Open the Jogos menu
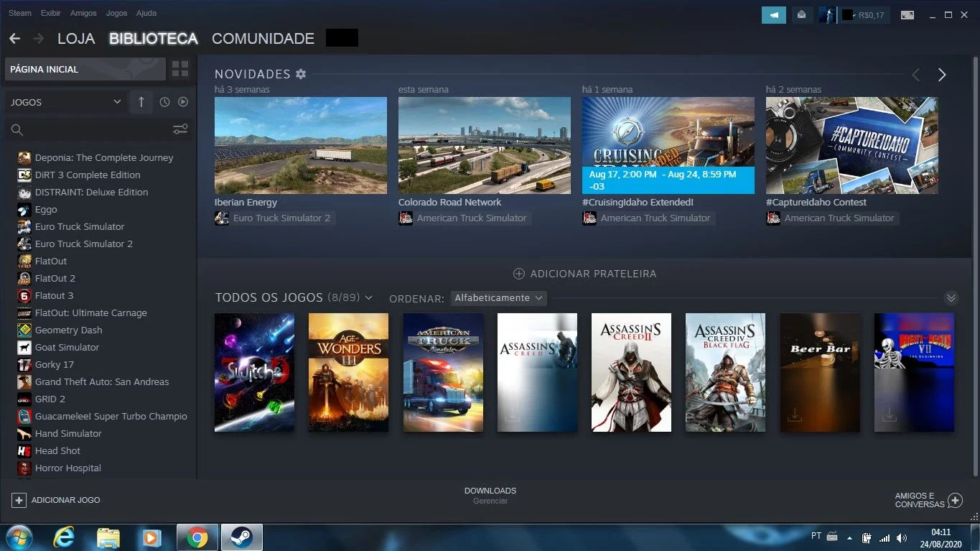The image size is (980, 551). coord(116,13)
